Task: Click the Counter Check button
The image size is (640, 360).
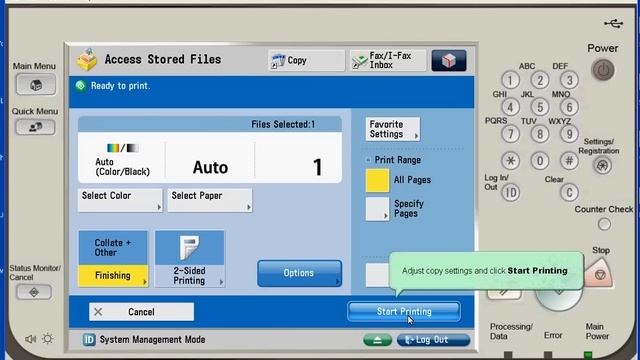Action: coord(604,224)
